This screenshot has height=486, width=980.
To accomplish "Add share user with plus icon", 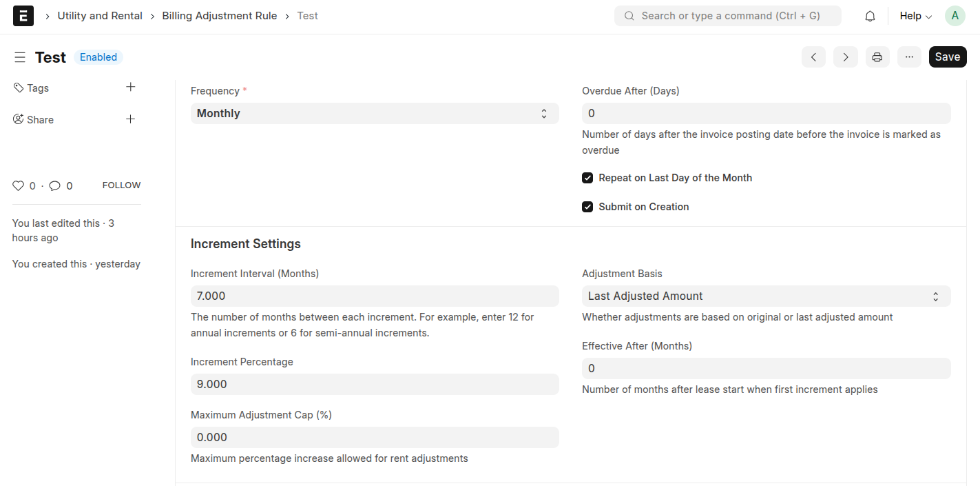I will pos(131,119).
